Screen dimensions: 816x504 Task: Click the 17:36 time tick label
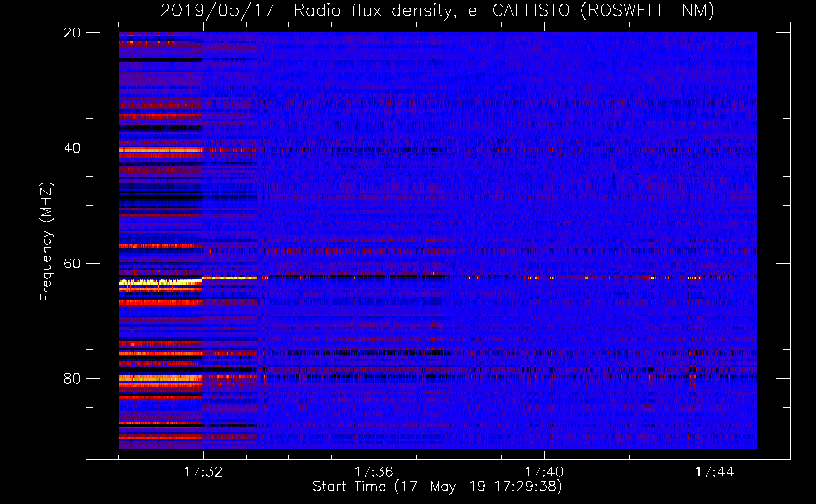click(x=374, y=472)
